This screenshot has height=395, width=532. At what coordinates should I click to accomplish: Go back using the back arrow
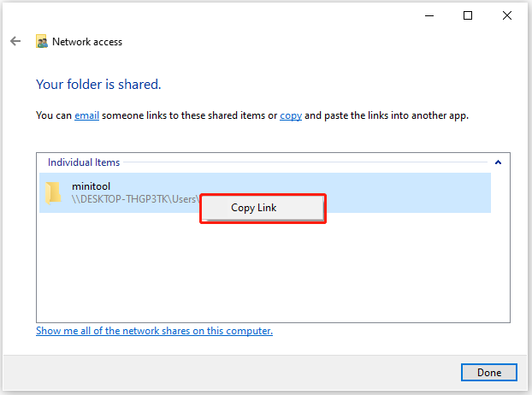(x=15, y=41)
